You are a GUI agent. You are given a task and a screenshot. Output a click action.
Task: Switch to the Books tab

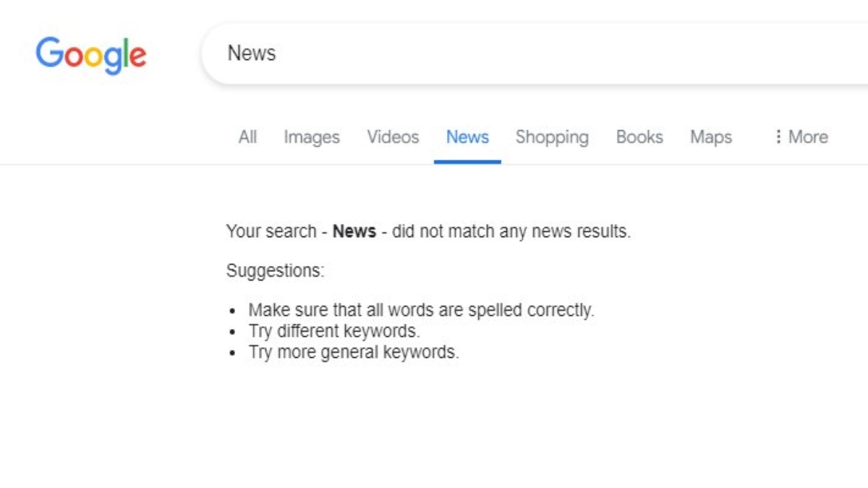coord(639,137)
